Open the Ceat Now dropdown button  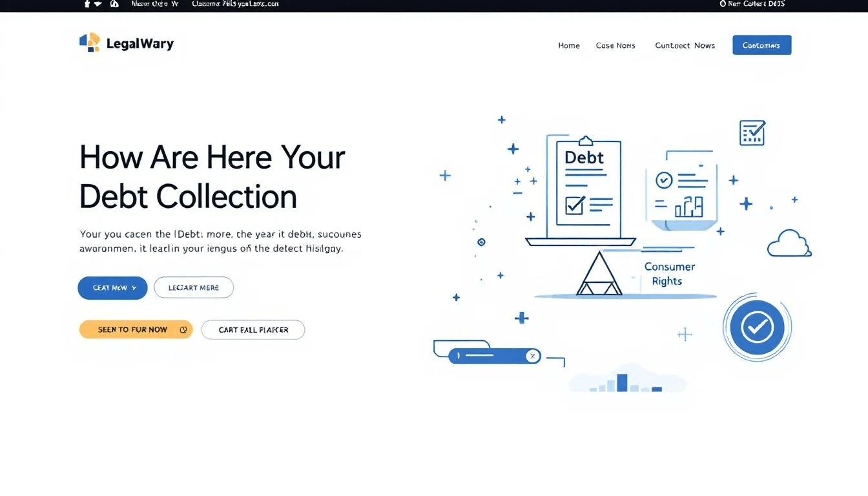coord(112,288)
